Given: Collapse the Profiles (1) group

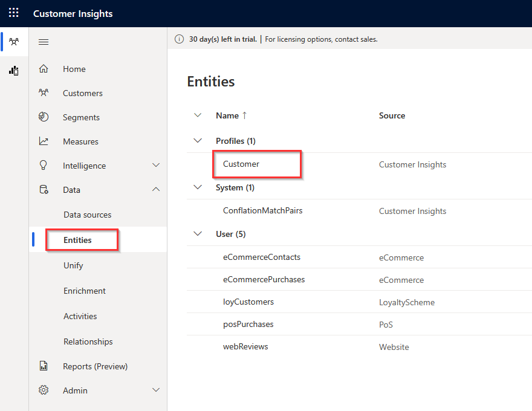Looking at the screenshot, I should [x=197, y=141].
